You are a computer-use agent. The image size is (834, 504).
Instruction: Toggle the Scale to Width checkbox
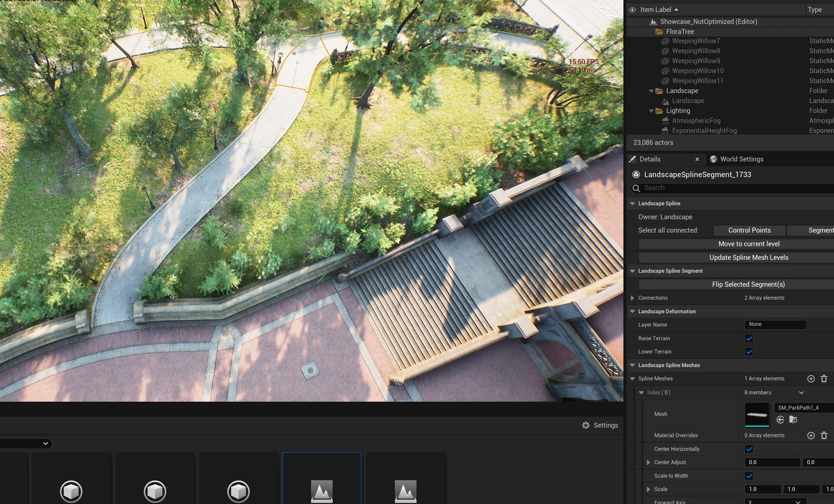pos(749,476)
